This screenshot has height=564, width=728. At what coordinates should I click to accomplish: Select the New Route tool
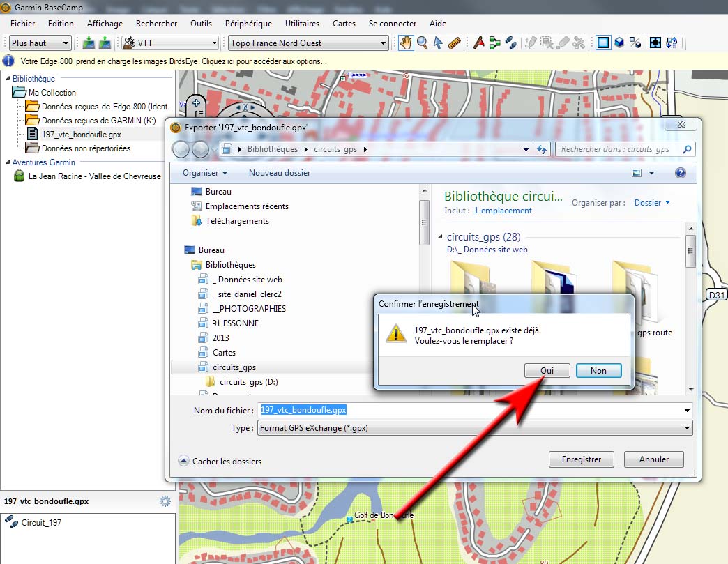point(495,43)
